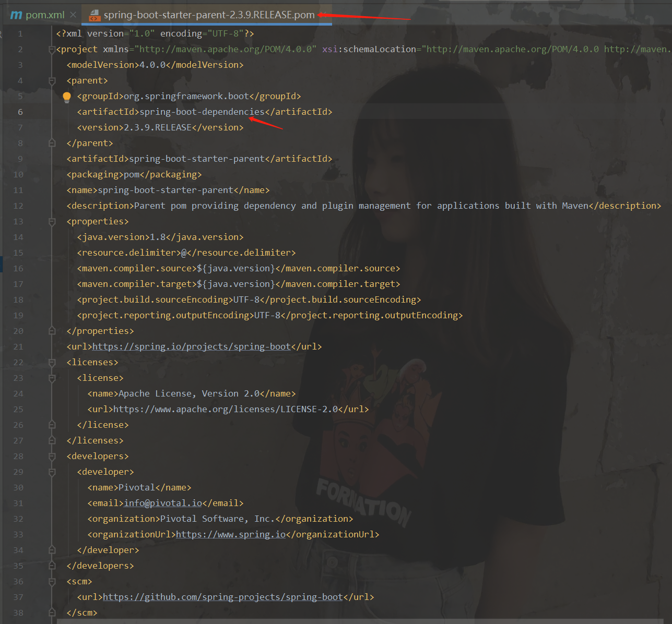The image size is (672, 624).
Task: Fold the license element at line 23
Action: (x=52, y=378)
